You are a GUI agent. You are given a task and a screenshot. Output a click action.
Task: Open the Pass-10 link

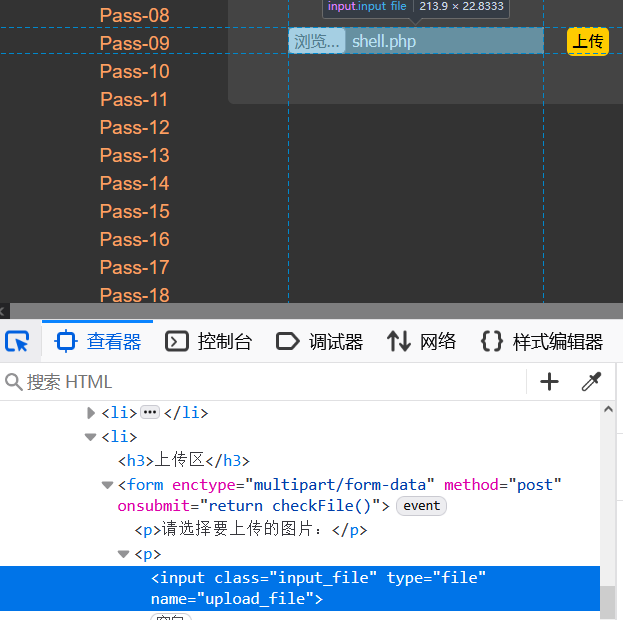point(135,71)
